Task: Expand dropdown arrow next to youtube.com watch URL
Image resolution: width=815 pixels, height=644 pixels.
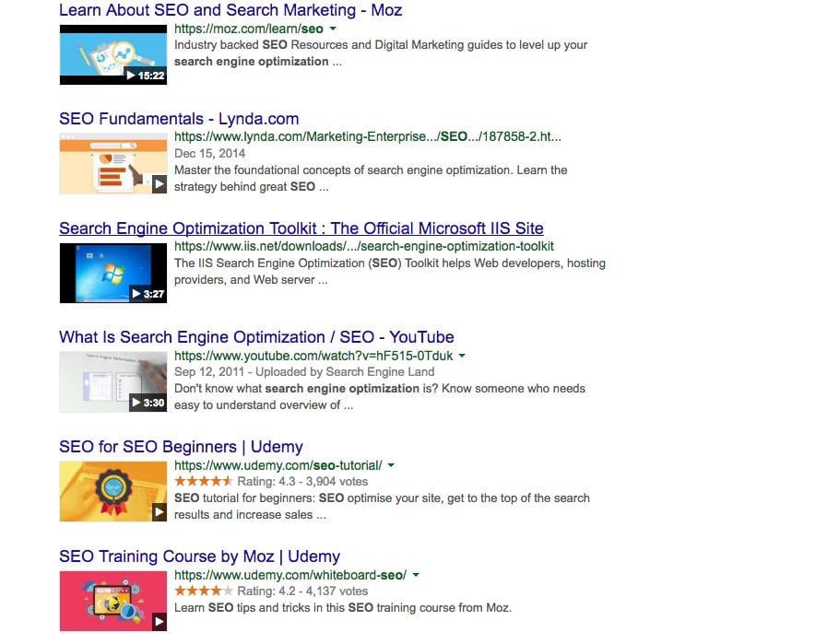Action: coord(462,356)
